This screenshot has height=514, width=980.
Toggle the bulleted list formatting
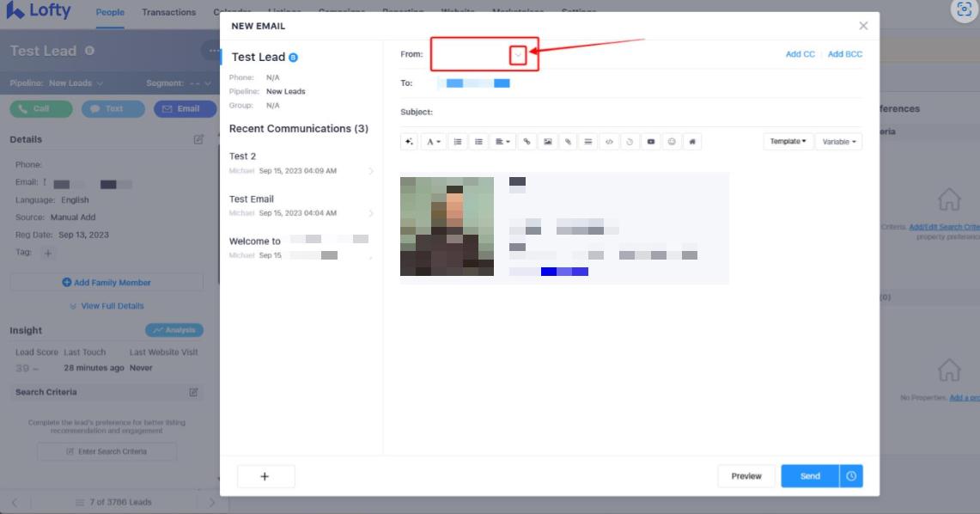click(x=478, y=142)
